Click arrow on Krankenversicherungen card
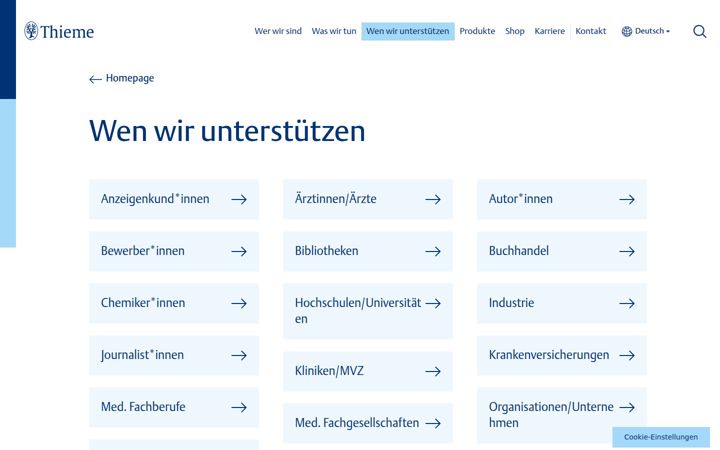This screenshot has height=450, width=720. click(627, 355)
